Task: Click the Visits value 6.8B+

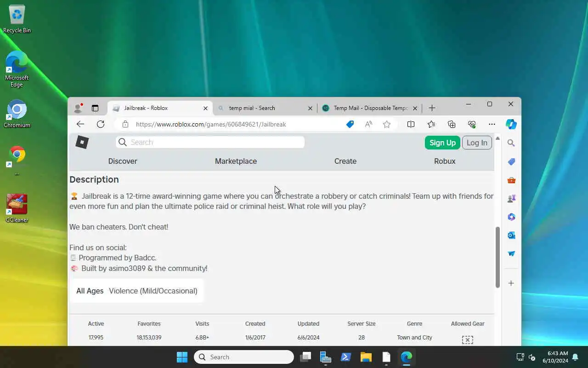Action: coord(202,338)
